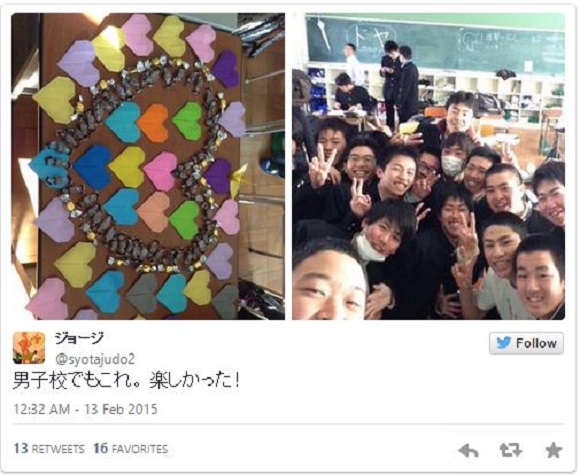Click the reply arrow icon

click(x=468, y=451)
